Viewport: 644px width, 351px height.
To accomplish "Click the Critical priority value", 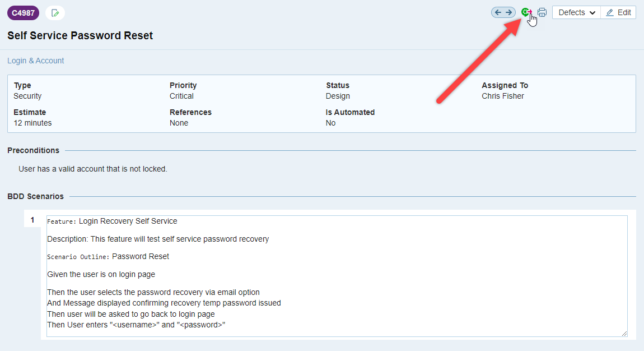I will click(x=181, y=96).
